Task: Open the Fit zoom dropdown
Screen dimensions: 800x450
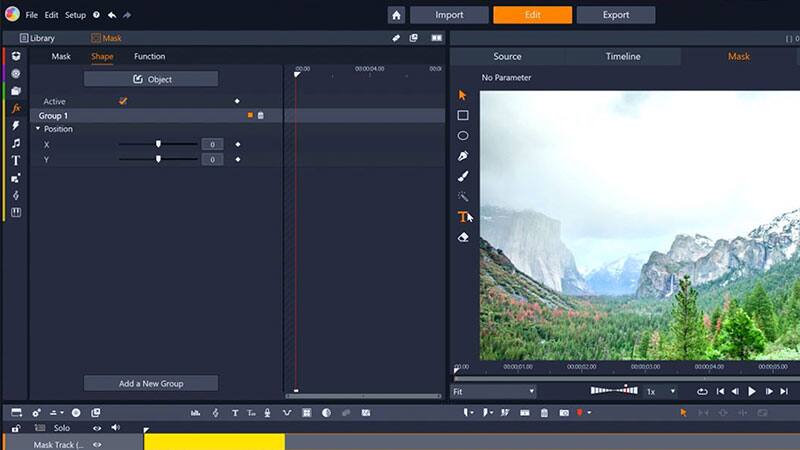Action: tap(494, 391)
